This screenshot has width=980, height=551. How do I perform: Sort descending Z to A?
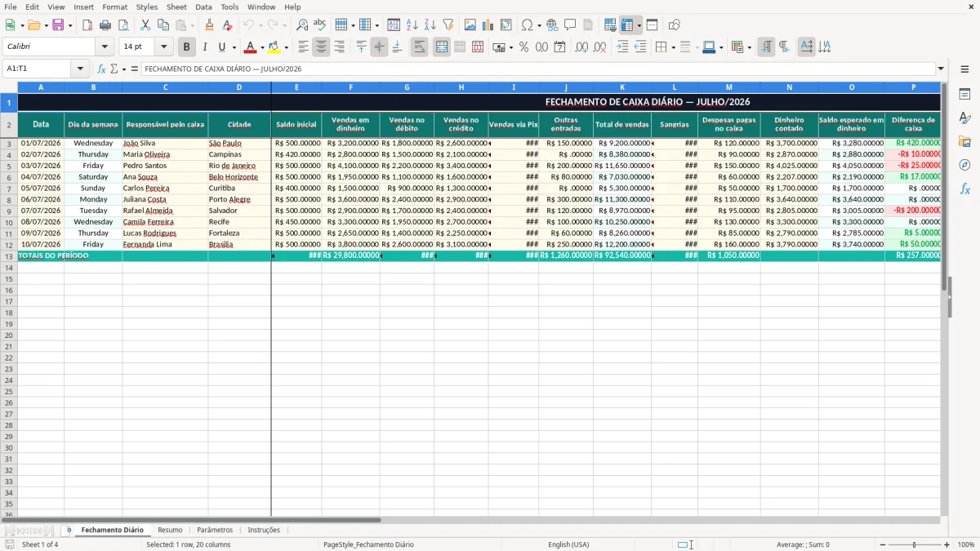click(430, 25)
